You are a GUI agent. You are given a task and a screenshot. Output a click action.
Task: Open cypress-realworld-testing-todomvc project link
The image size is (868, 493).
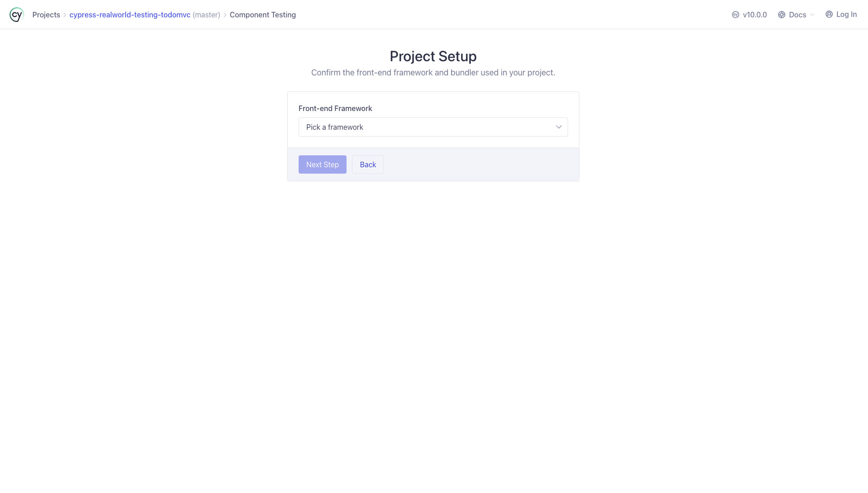point(130,15)
